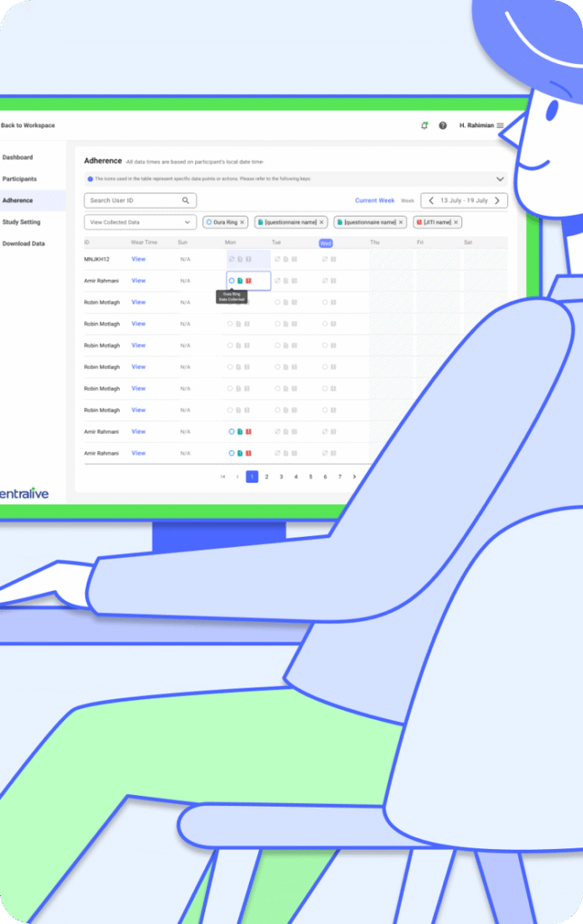The height and width of the screenshot is (924, 583).
Task: Click View link for participant MNJKH12
Action: (138, 259)
